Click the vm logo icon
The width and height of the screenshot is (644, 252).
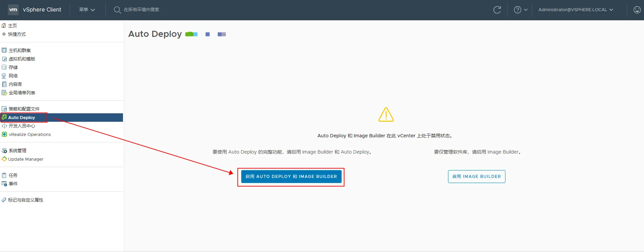(x=13, y=10)
